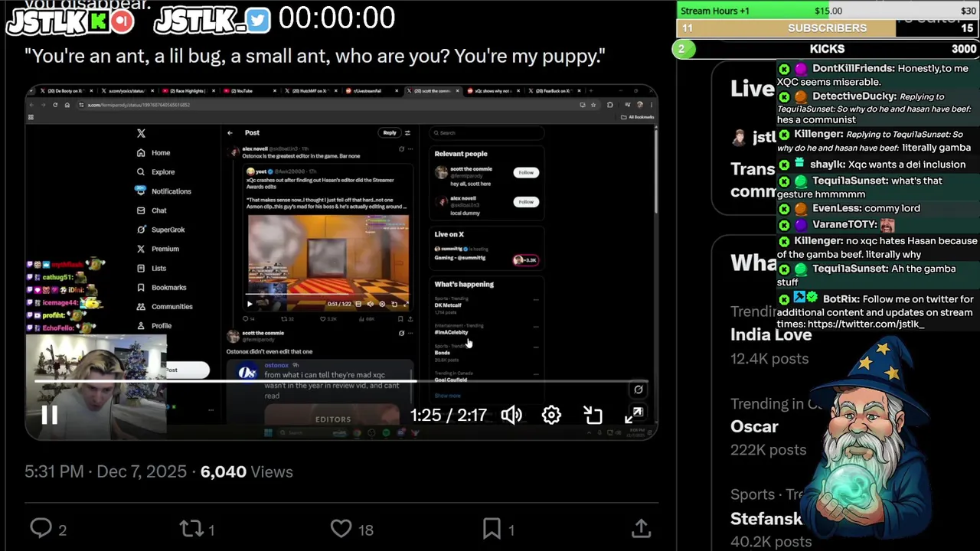This screenshot has width=980, height=551.
Task: Open summit1g's live badge showing +3.3K
Action: [525, 260]
